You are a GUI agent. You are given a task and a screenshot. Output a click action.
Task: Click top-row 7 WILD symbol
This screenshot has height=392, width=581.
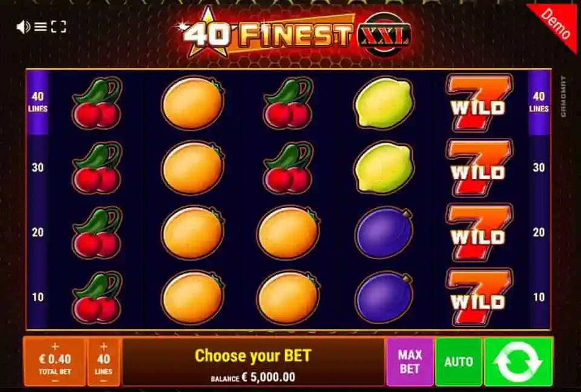(x=479, y=103)
